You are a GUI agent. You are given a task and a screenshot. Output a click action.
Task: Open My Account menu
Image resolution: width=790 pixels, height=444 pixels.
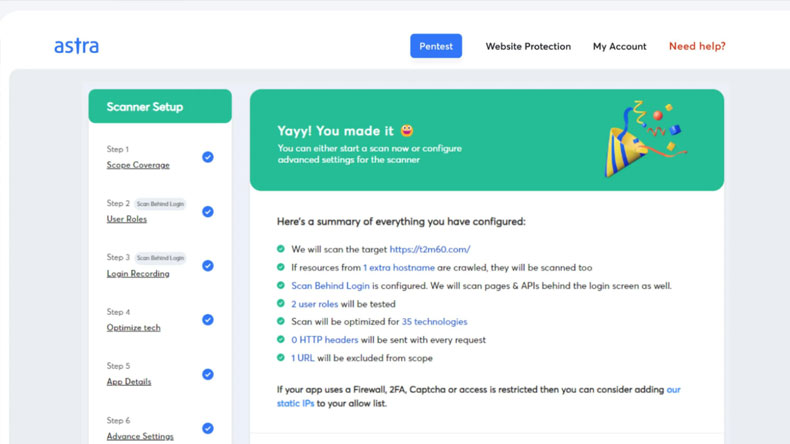619,46
